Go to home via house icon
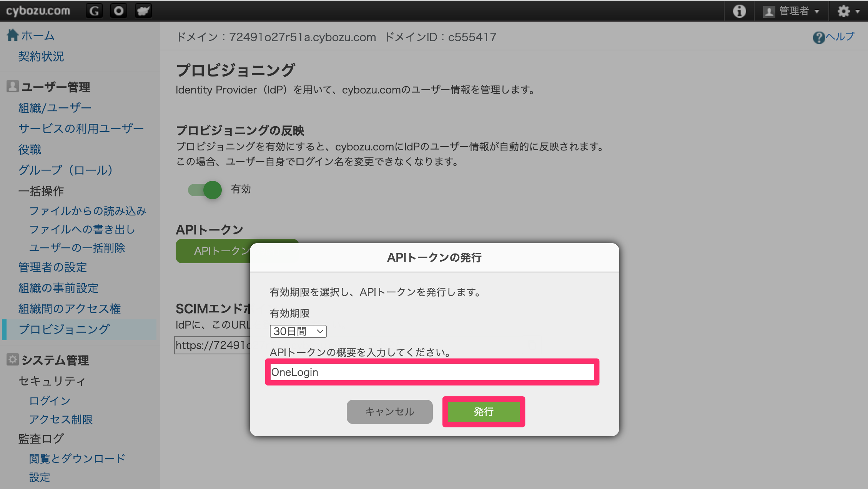The height and width of the screenshot is (489, 868). (13, 35)
